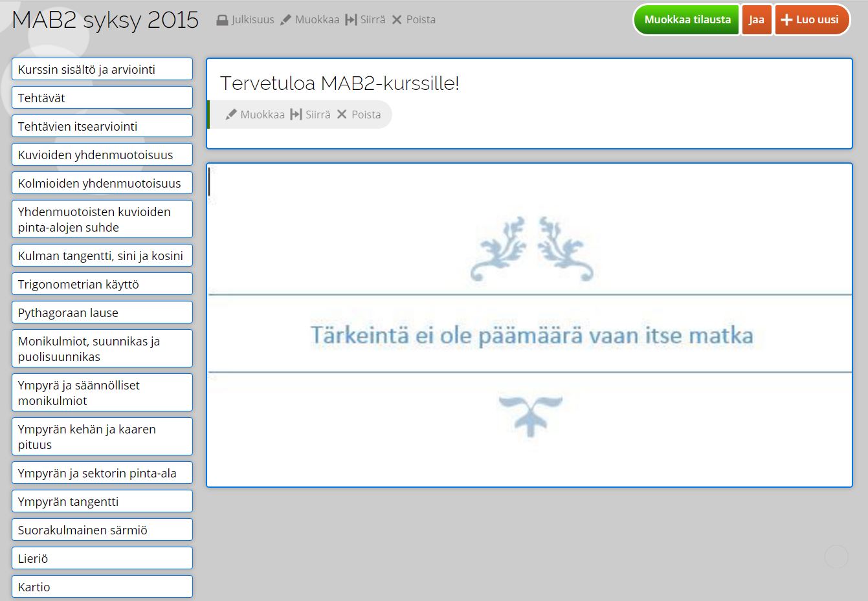Go to Tehtävien itsearviointi
This screenshot has width=868, height=601.
(102, 126)
